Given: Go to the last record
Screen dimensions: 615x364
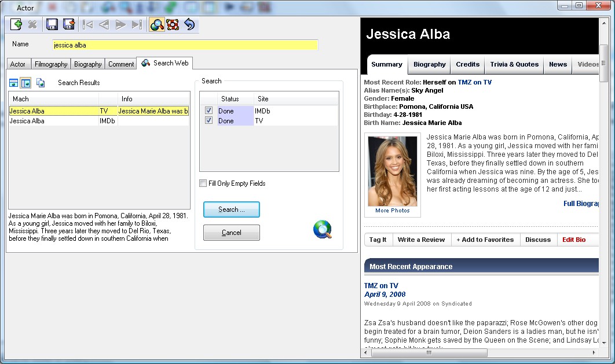Looking at the screenshot, I should coord(137,25).
